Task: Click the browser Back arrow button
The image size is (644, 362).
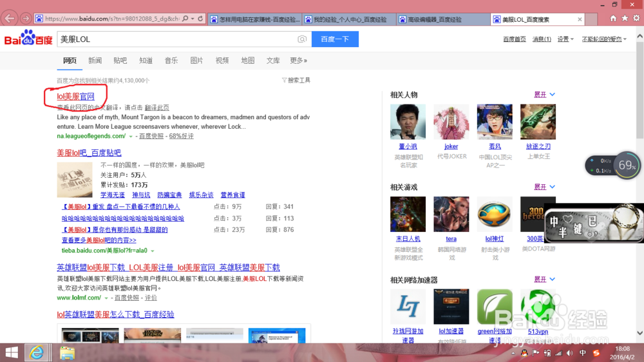Action: 10,19
